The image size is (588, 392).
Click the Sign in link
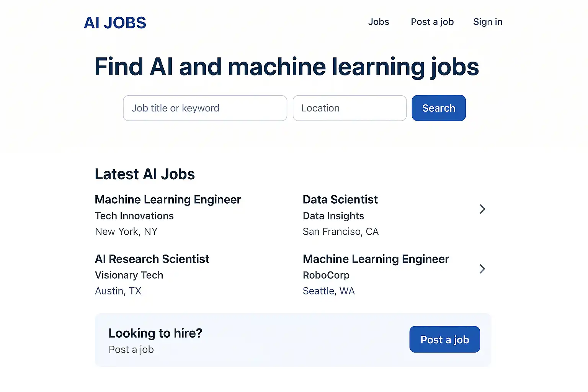488,22
